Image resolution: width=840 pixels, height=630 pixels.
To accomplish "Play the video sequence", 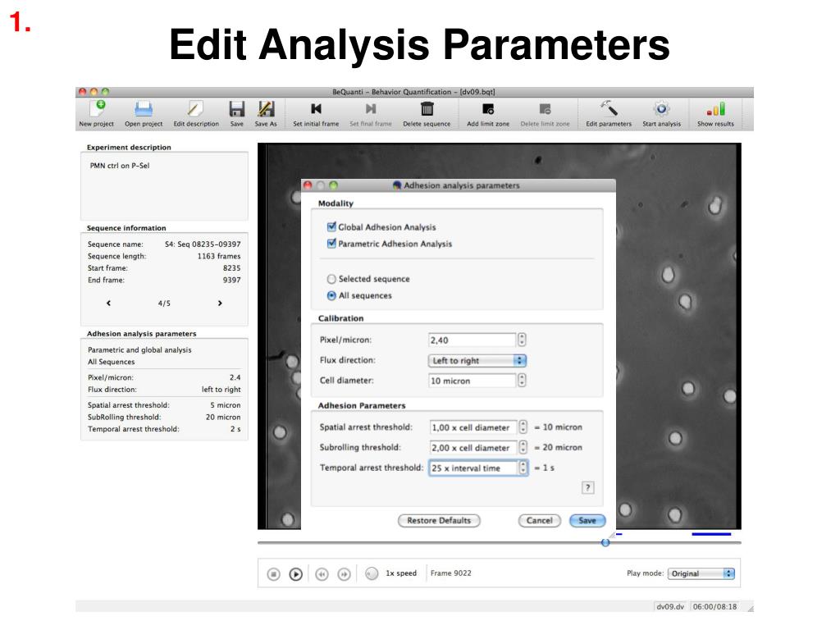I will click(295, 574).
